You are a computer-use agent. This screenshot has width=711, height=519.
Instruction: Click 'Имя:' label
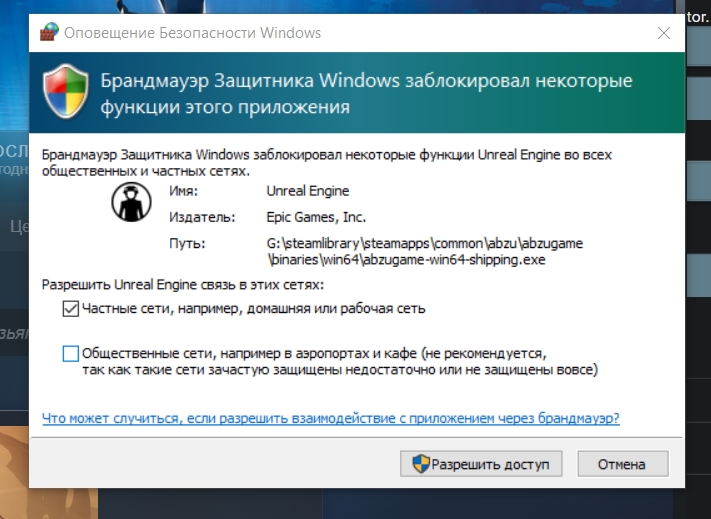tap(184, 191)
